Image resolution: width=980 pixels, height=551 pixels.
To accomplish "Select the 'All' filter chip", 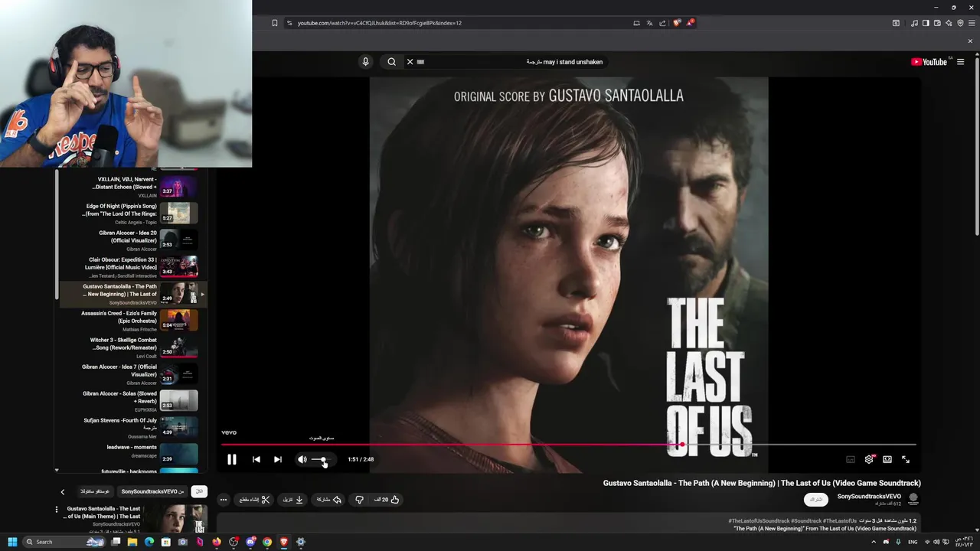I will click(199, 491).
